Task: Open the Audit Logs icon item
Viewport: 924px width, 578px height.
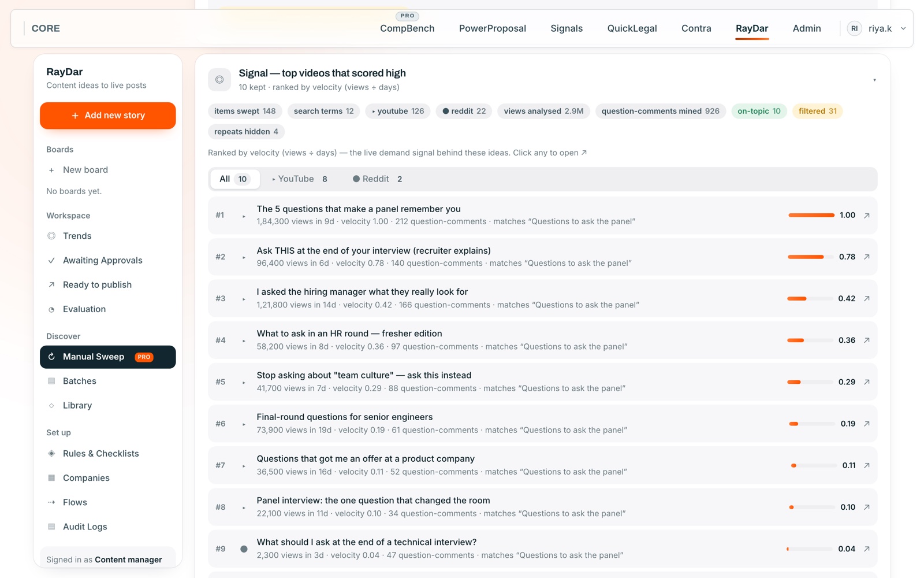Action: point(51,527)
